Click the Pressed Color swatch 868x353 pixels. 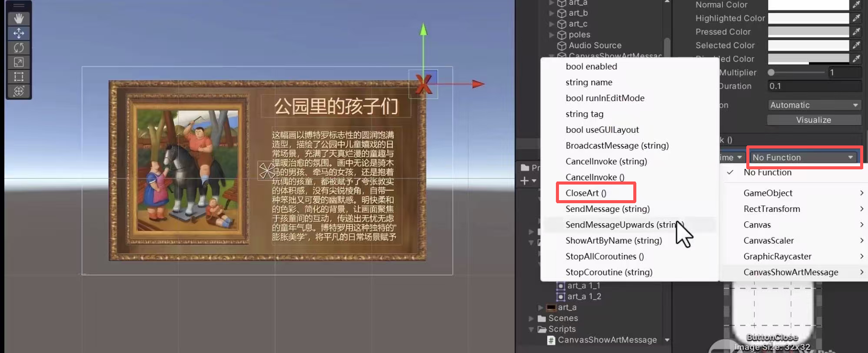point(808,32)
